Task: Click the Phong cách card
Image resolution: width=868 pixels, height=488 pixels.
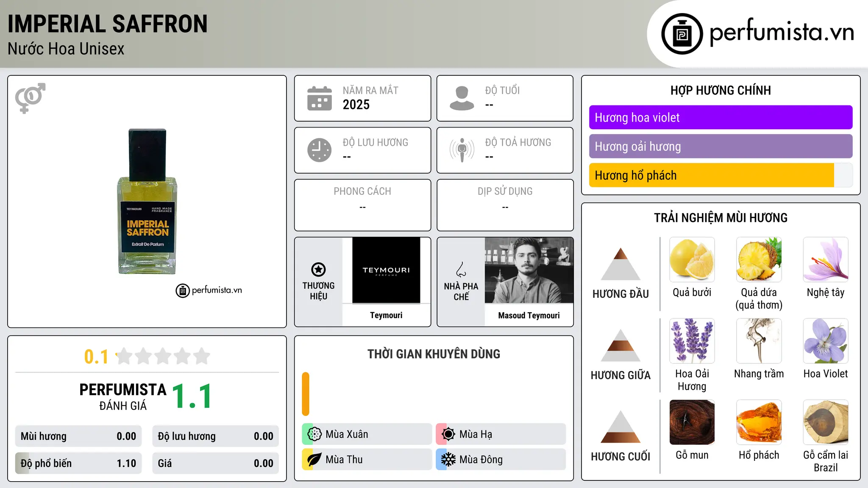Action: (362, 205)
